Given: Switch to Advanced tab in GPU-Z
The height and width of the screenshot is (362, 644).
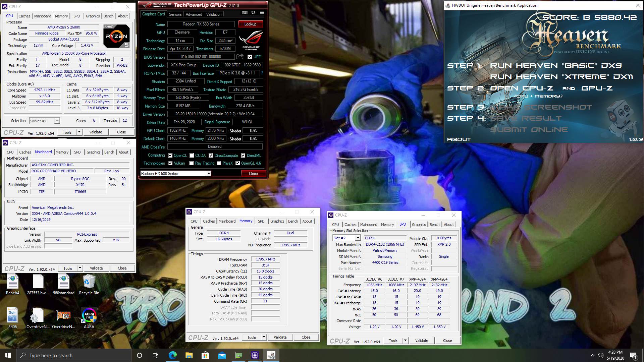Looking at the screenshot, I should 194,14.
